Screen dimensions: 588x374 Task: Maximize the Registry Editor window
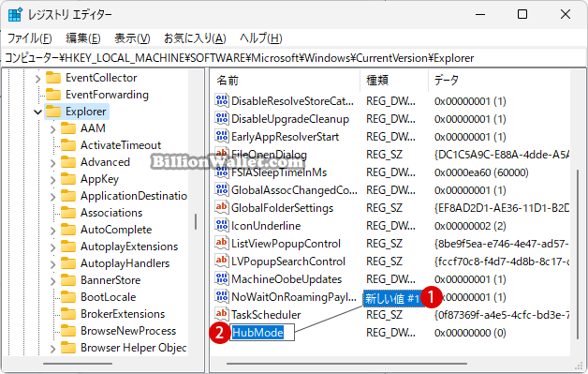(522, 14)
